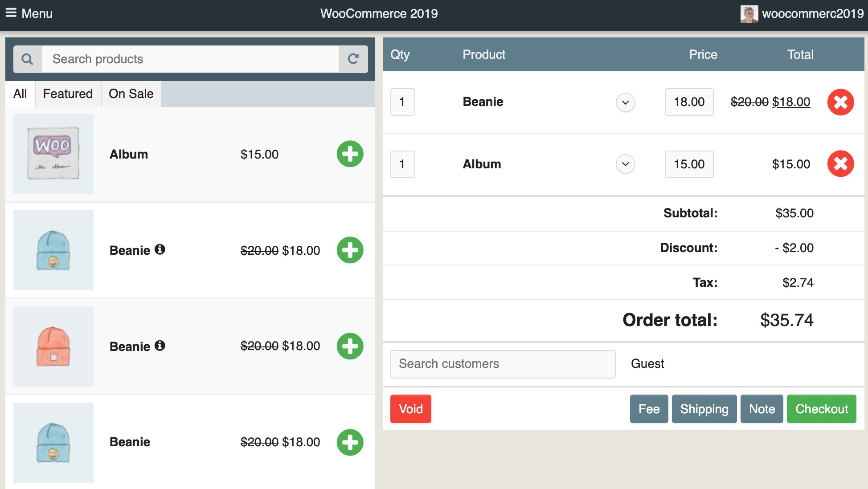Click Search products input field

pyautogui.click(x=193, y=58)
